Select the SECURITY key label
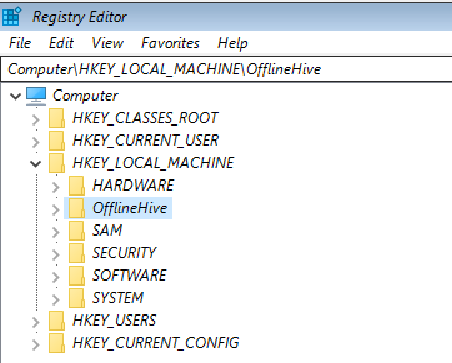This screenshot has height=363, width=452. pos(124,253)
